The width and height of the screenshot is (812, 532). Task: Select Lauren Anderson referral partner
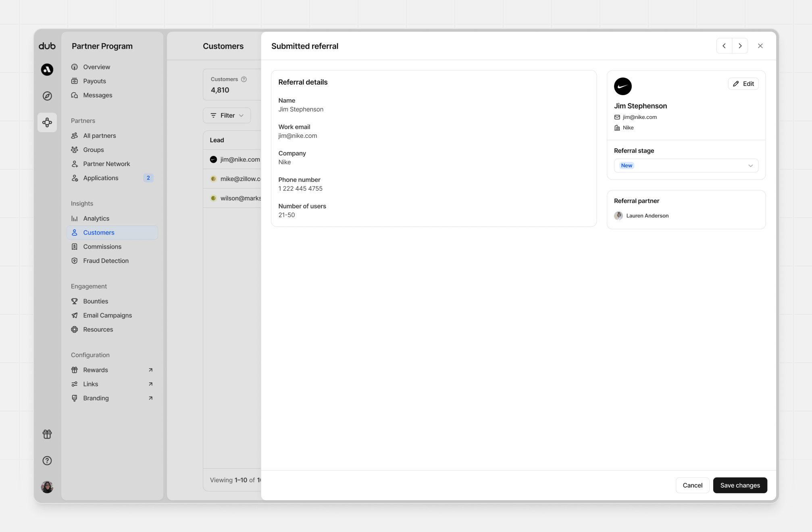pos(647,216)
